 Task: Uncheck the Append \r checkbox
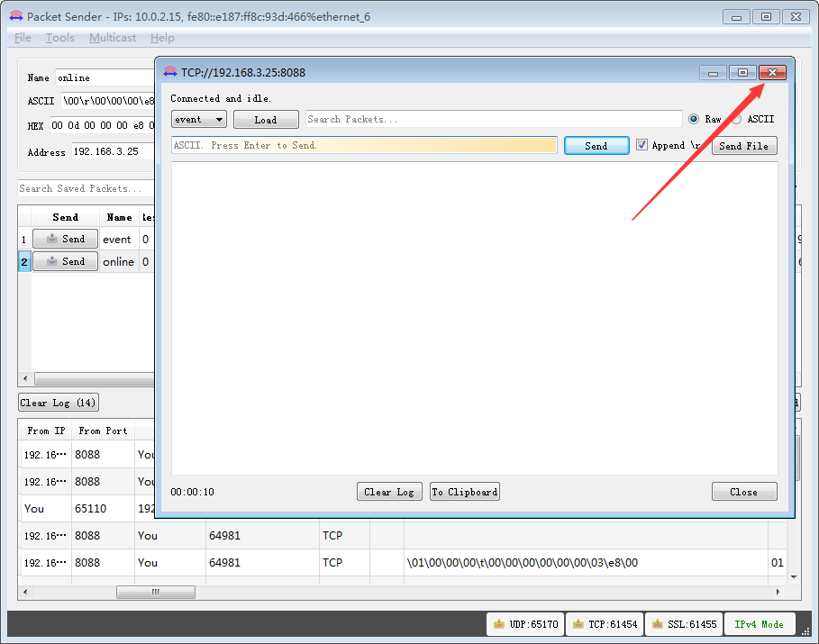tap(642, 145)
